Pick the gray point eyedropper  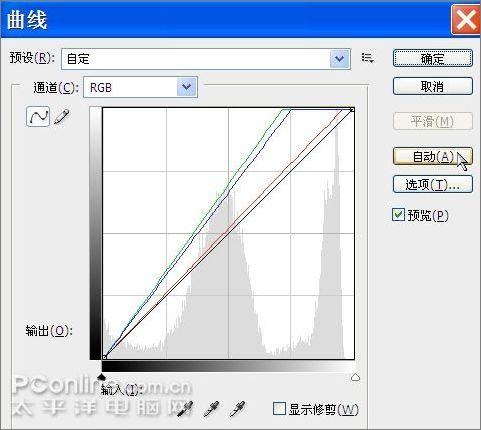(x=211, y=409)
